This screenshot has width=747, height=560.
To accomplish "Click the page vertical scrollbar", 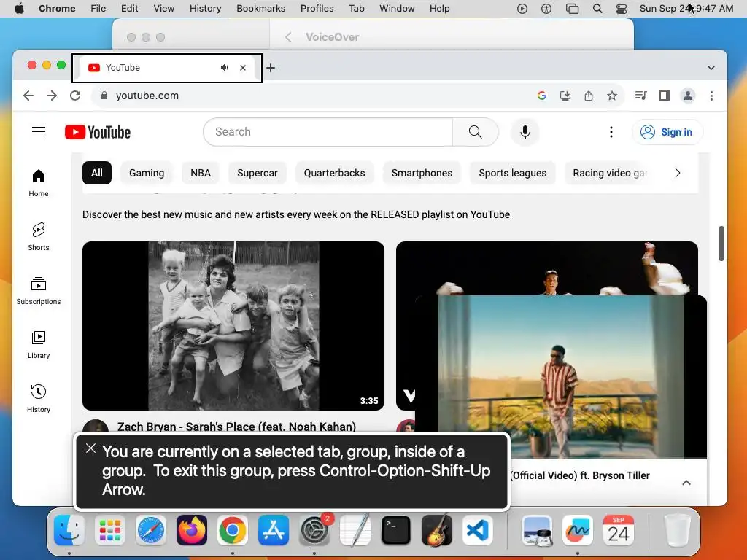I will tap(721, 244).
